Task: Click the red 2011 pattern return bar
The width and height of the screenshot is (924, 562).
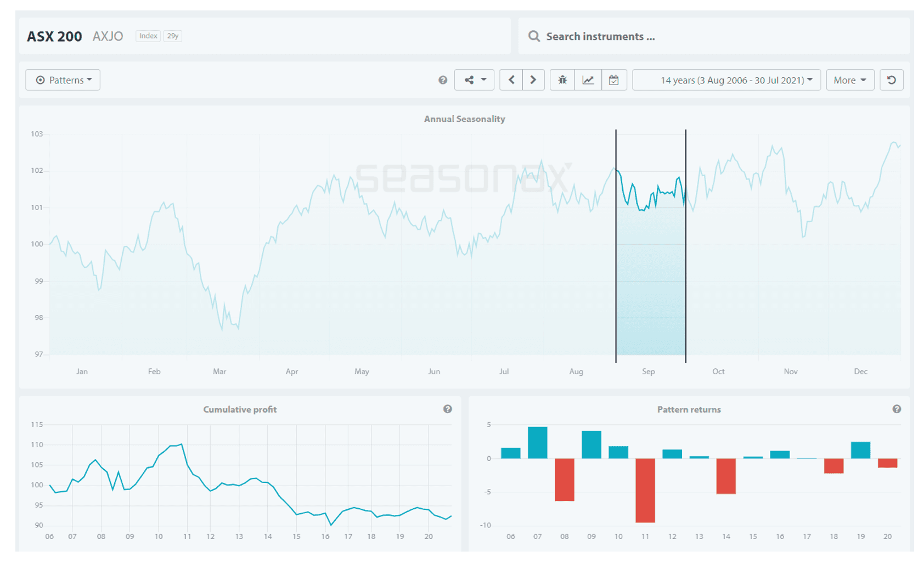Action: 645,491
